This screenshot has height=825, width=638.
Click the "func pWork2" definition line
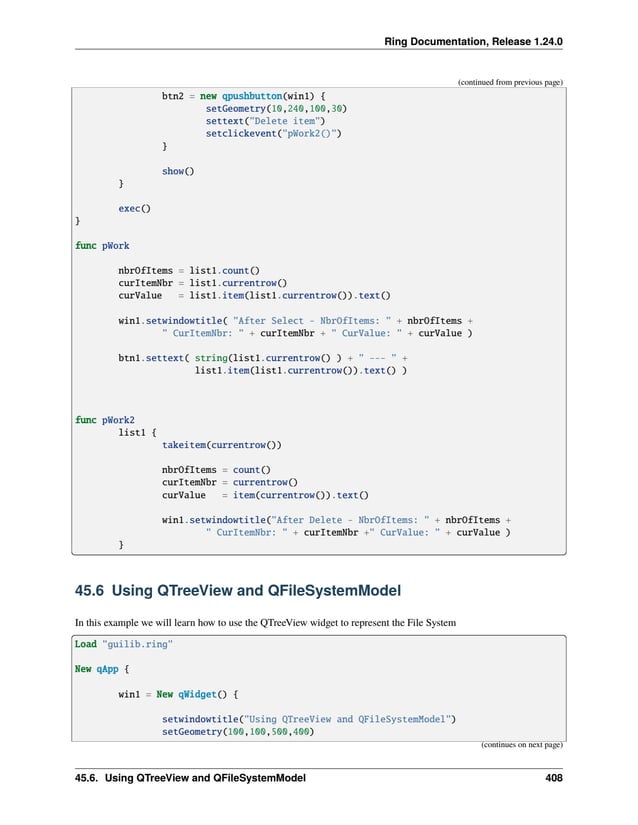pyautogui.click(x=105, y=420)
